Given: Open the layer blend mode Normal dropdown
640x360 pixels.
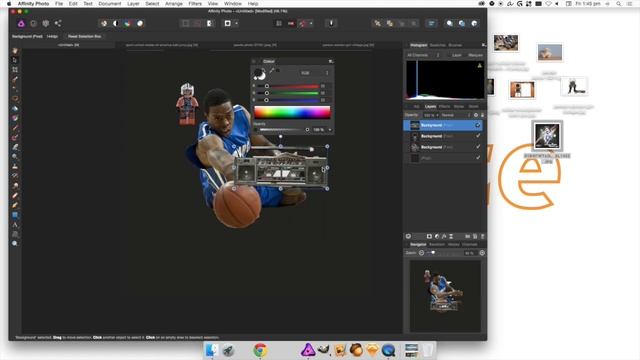Looking at the screenshot, I should [455, 115].
